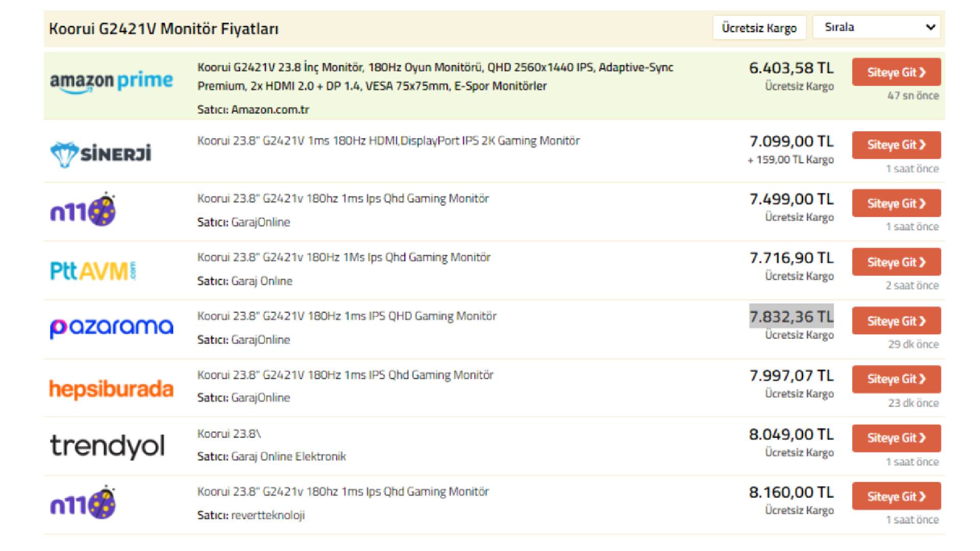Click Siteye Git for Amazon 6.403,58 TL offer
This screenshot has width=980, height=551.
pyautogui.click(x=896, y=72)
